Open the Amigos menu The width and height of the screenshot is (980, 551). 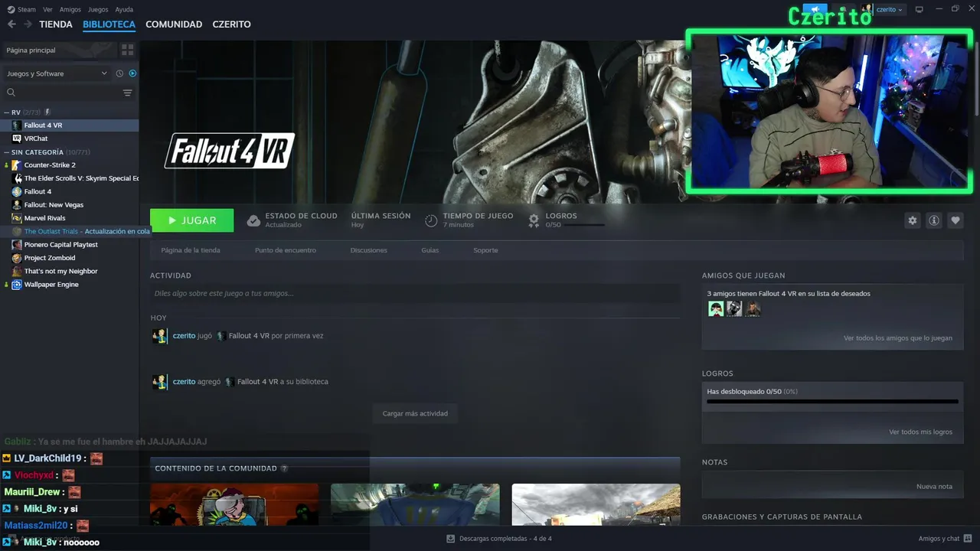click(70, 9)
